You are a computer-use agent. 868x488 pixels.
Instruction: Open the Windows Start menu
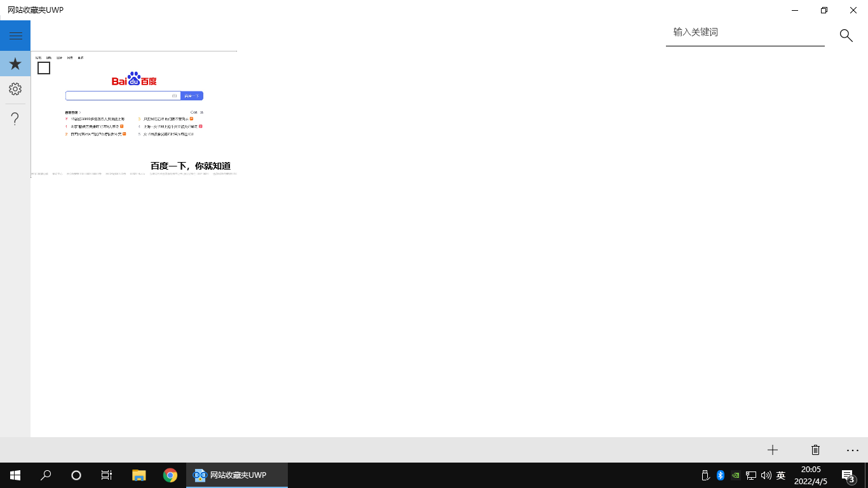[15, 475]
